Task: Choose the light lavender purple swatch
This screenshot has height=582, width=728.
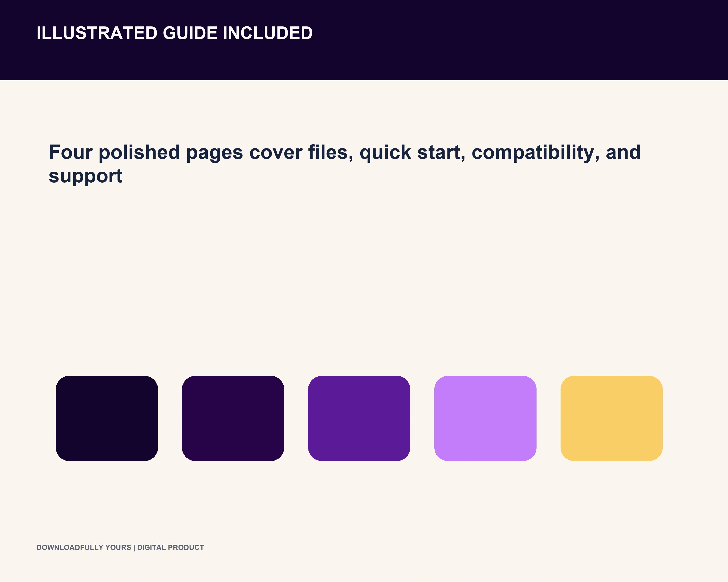Action: point(485,418)
